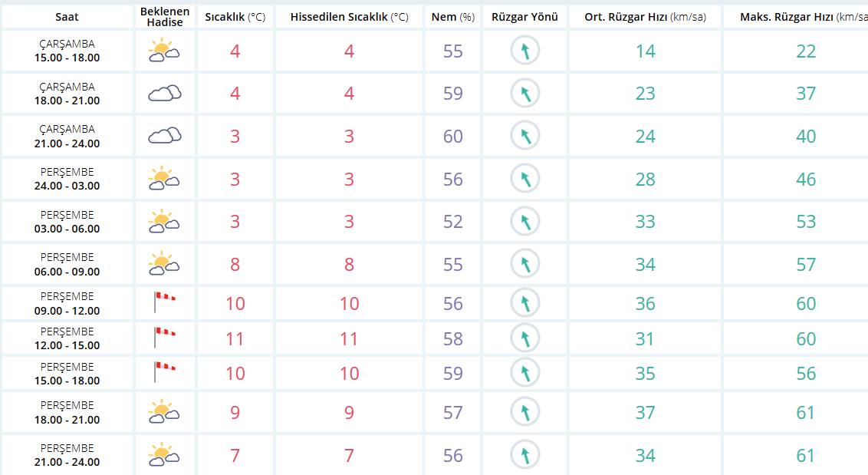Select partly cloudy icon for Perşembe 03.00-06.00
Screen dimensions: 868x475
click(x=163, y=222)
